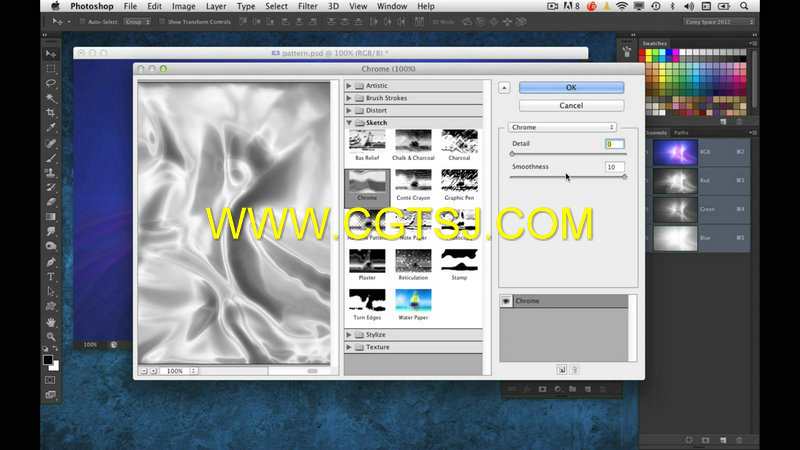Click the foreground color swatch
800x450 pixels.
[48, 360]
